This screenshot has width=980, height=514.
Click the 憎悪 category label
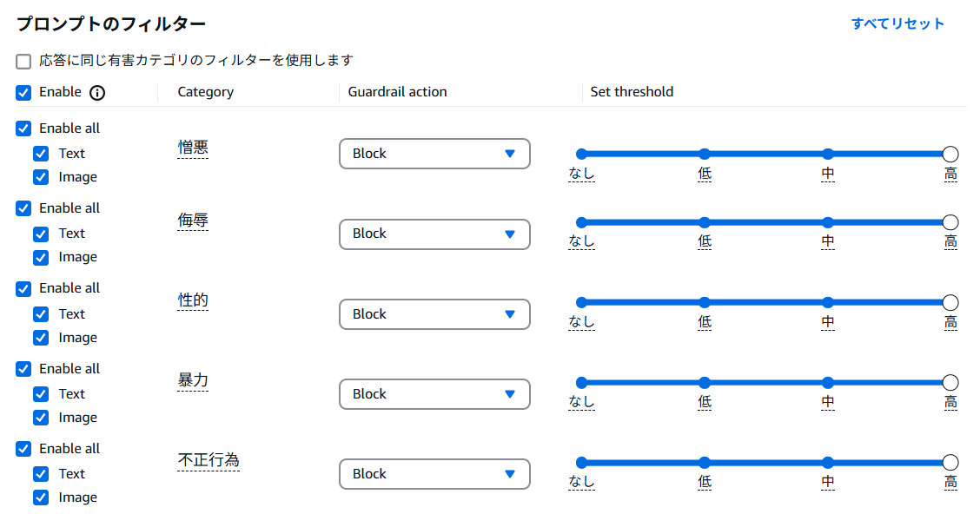coord(193,148)
